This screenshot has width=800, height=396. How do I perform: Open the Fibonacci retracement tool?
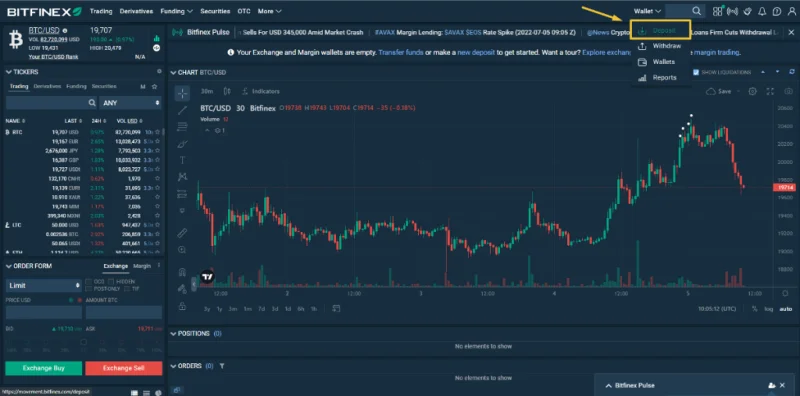pyautogui.click(x=183, y=127)
